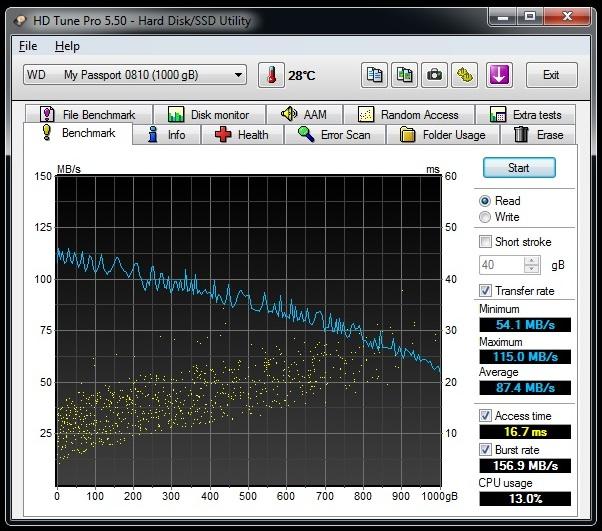Click the 16.7 ms access time value
The width and height of the screenshot is (602, 531).
(525, 432)
